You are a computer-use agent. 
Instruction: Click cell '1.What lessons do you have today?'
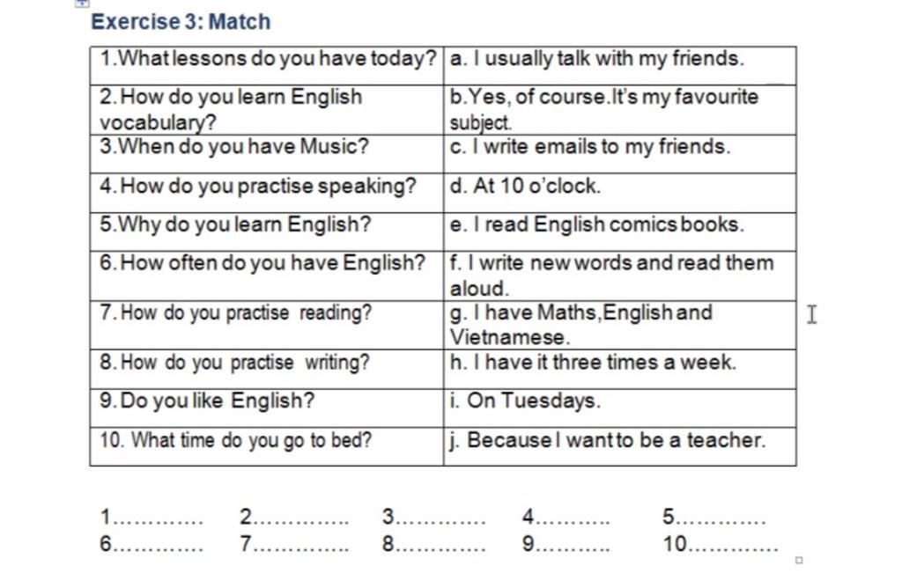[x=267, y=65]
